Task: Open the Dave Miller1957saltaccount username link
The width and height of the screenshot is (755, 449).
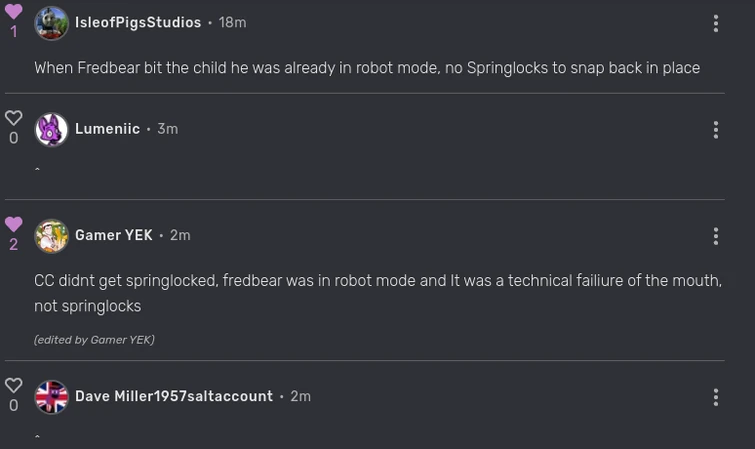Action: [x=173, y=397]
